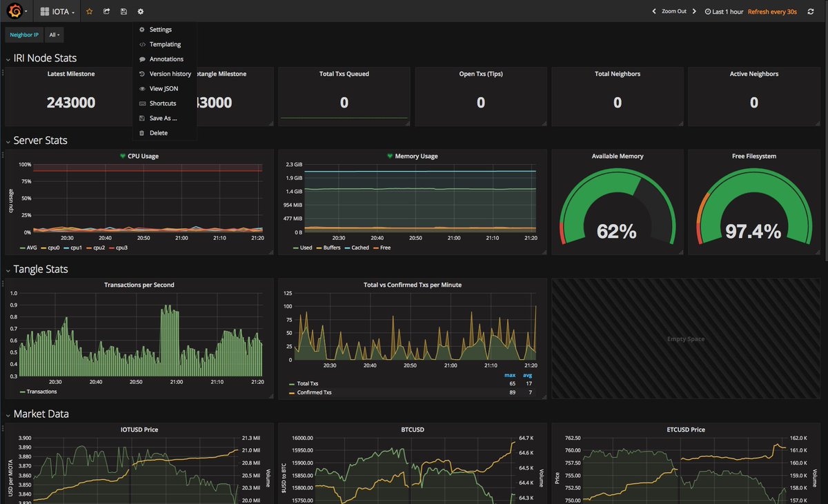828x504 pixels.
Task: Click the share dashboard icon
Action: 106,11
